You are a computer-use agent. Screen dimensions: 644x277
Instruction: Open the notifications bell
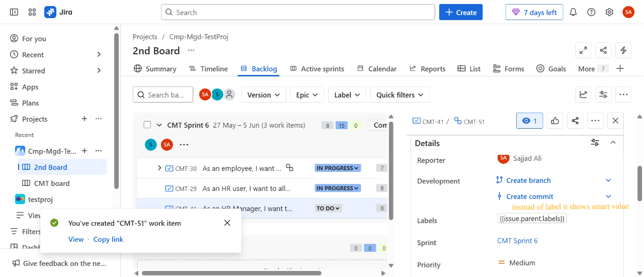click(573, 12)
